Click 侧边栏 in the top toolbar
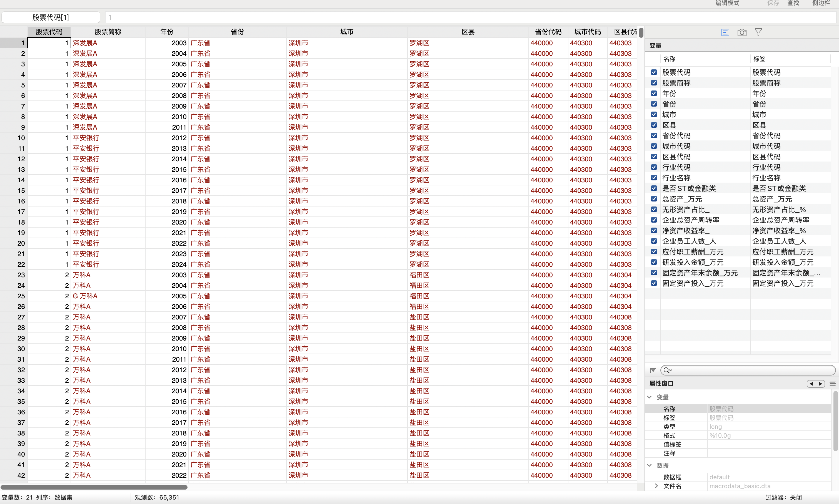Screen dimensions: 839x504 coord(821,3)
